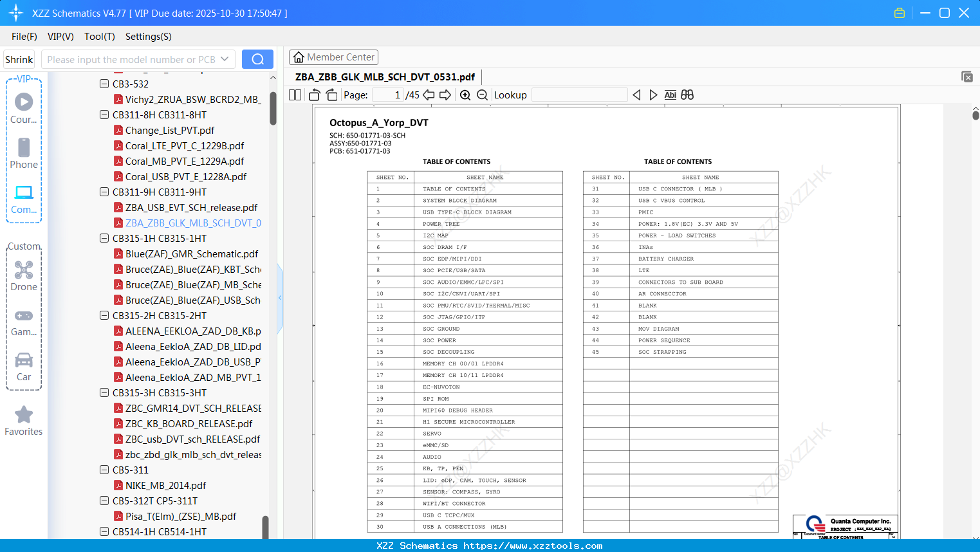
Task: Select the ZBA_ZBB_GLK_MLB_SCH_DVT_0531.pdf tab
Action: tap(385, 77)
